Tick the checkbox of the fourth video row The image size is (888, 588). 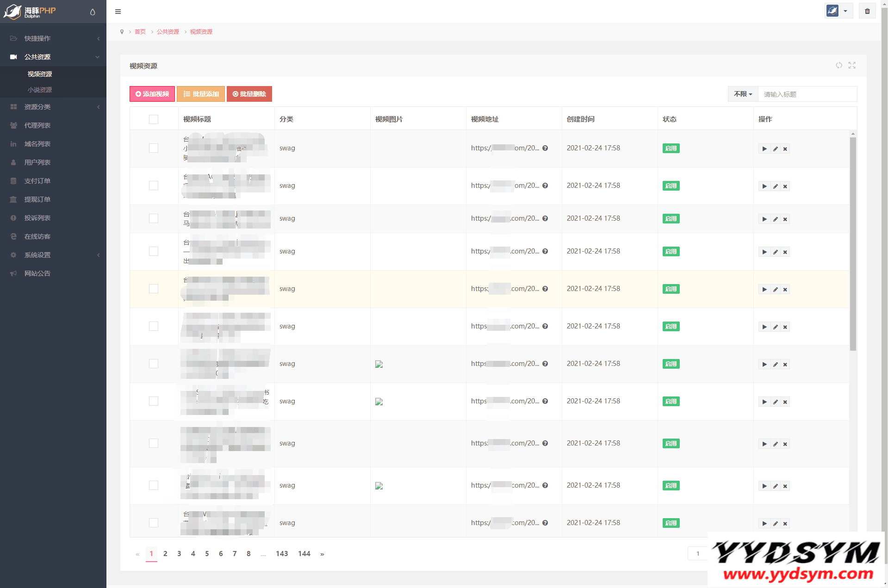(x=154, y=251)
